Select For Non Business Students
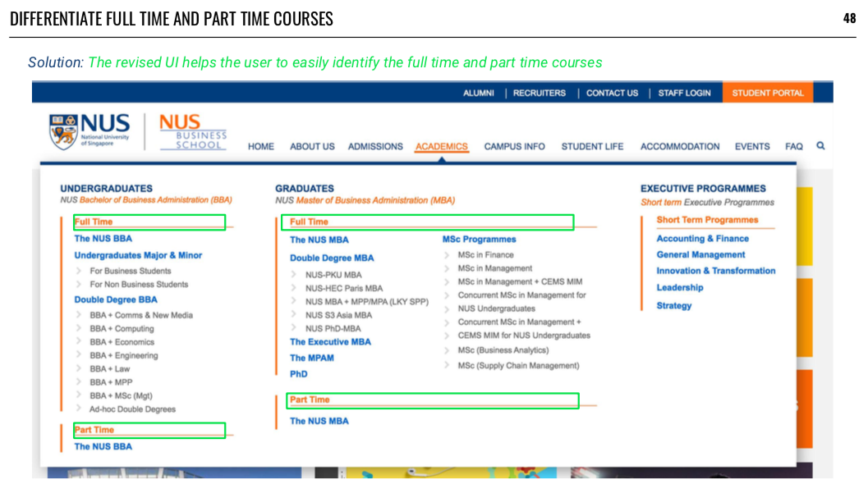This screenshot has width=868, height=489. [x=139, y=285]
